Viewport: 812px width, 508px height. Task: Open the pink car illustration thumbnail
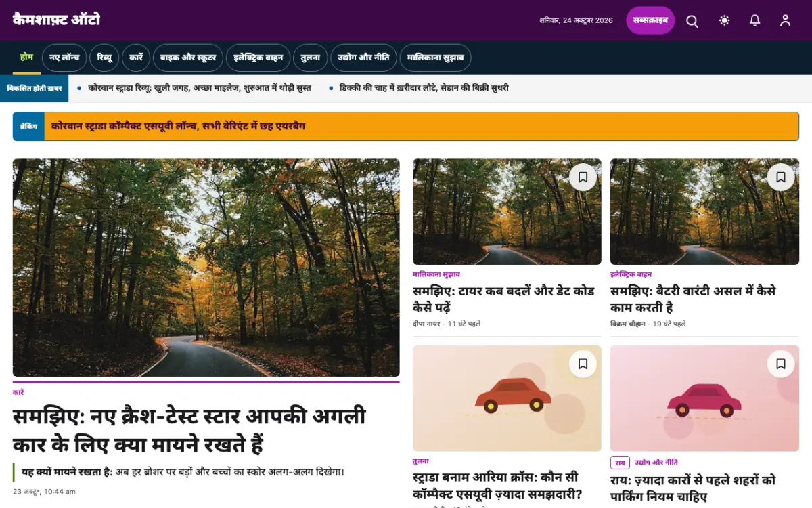pos(704,398)
